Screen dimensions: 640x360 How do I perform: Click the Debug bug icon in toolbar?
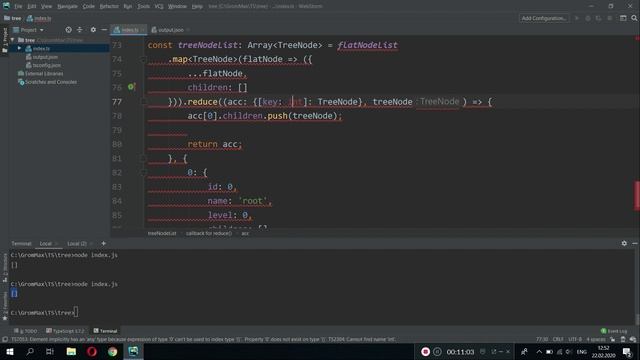pos(588,18)
